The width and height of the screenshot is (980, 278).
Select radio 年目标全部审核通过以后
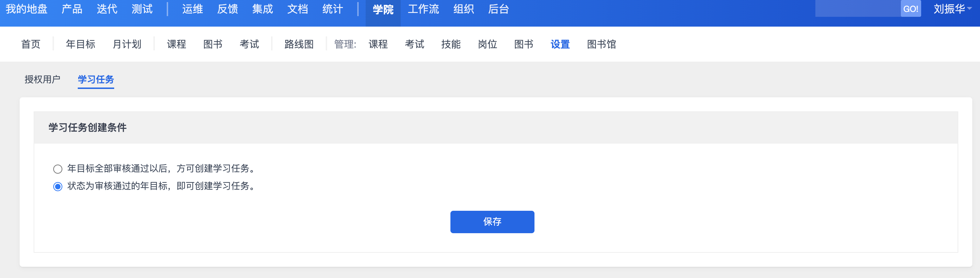(x=57, y=169)
